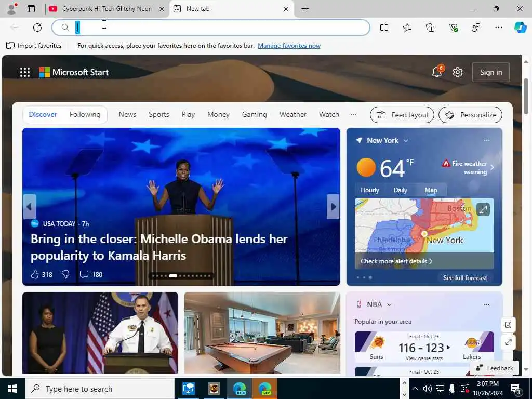Open the Money category
Image resolution: width=532 pixels, height=399 pixels.
pos(218,115)
